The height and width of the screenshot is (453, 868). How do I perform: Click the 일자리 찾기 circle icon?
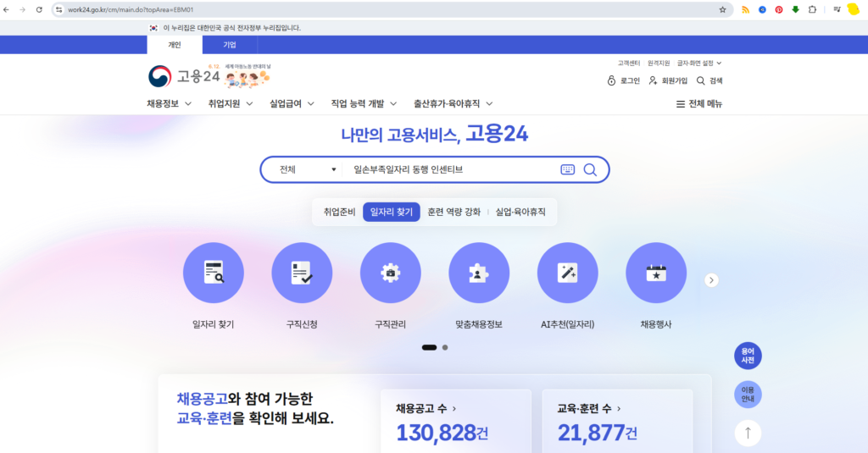[x=213, y=273]
